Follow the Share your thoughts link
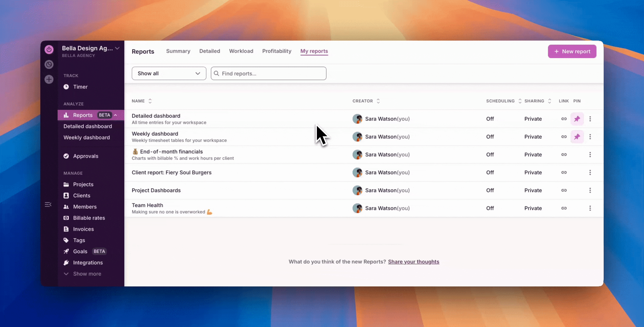 click(x=413, y=262)
